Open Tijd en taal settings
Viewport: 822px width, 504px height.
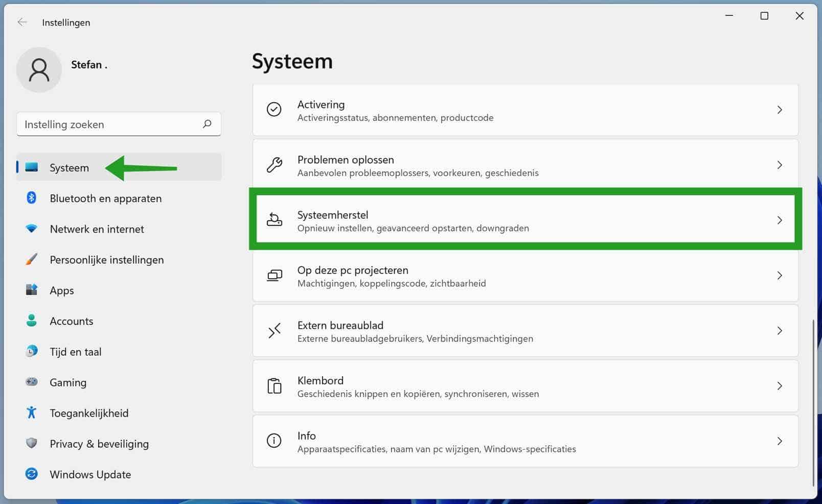click(76, 352)
